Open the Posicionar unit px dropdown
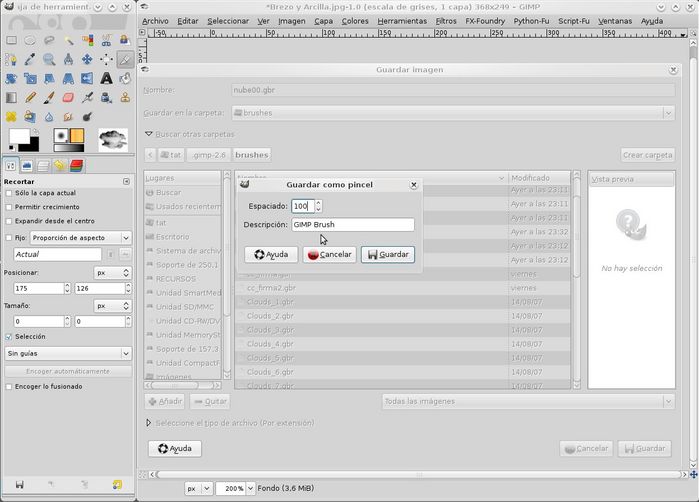 point(113,272)
